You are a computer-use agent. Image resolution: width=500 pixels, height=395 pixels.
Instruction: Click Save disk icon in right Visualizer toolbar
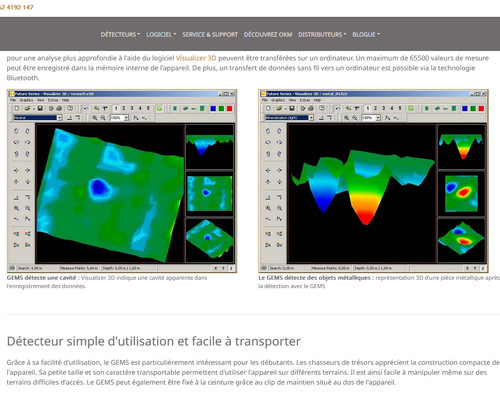pyautogui.click(x=292, y=108)
